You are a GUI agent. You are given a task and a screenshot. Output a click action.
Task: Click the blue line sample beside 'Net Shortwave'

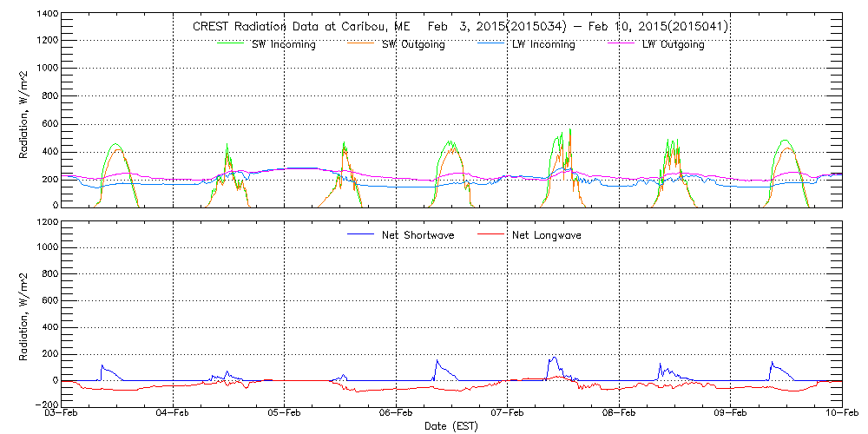[x=359, y=235]
